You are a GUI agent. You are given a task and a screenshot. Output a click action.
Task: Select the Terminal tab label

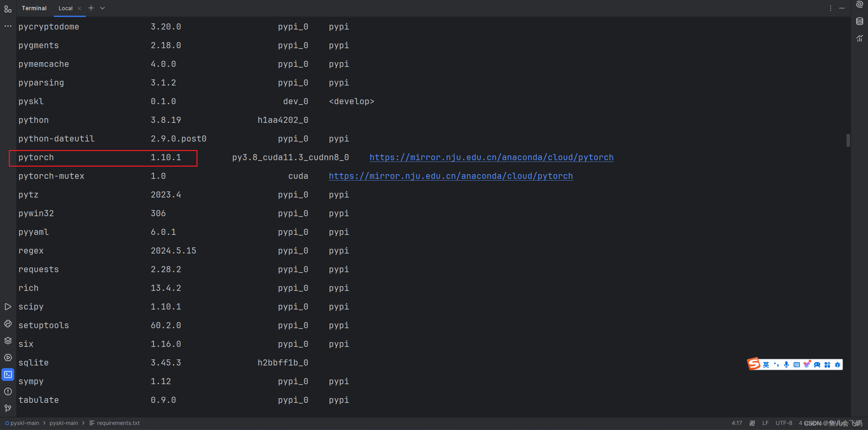coord(34,8)
